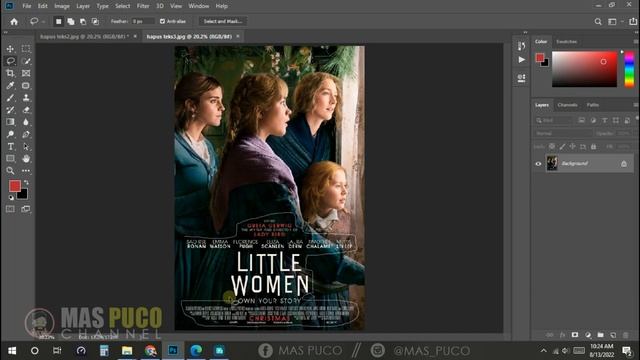Select the Brush tool
Screen dimensions: 640x360
pyautogui.click(x=10, y=98)
